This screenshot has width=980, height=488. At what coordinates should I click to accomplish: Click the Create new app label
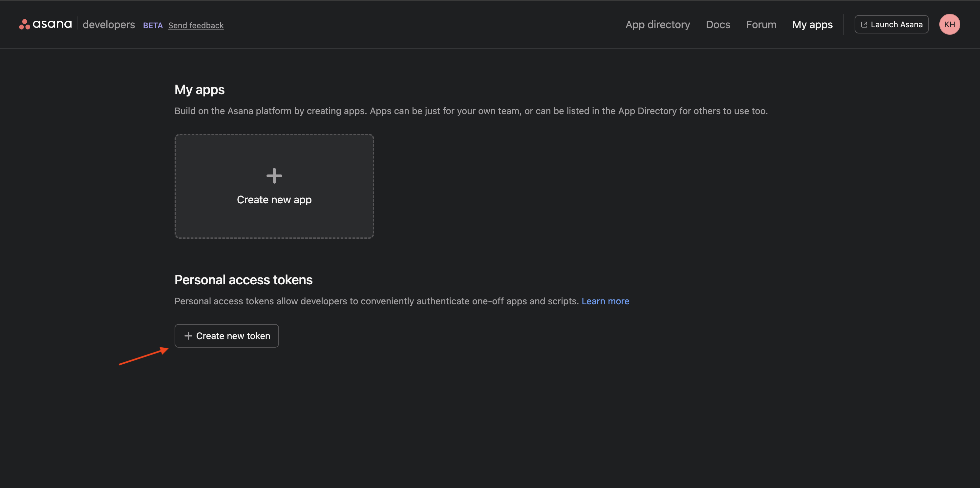[x=274, y=199]
